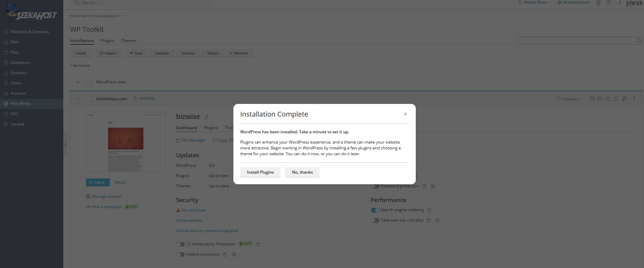Click the magnifier icon in list search
Viewport: 644px width, 268px height.
(x=639, y=41)
